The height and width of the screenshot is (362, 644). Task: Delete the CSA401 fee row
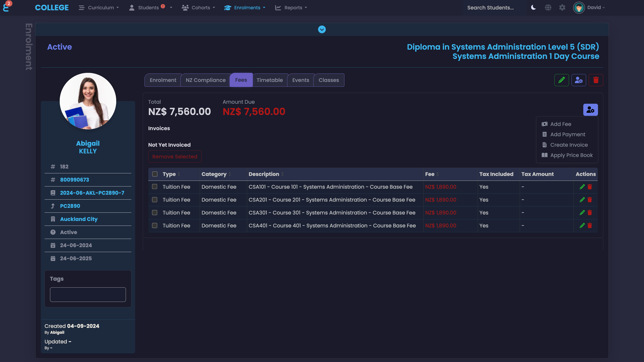(590, 226)
